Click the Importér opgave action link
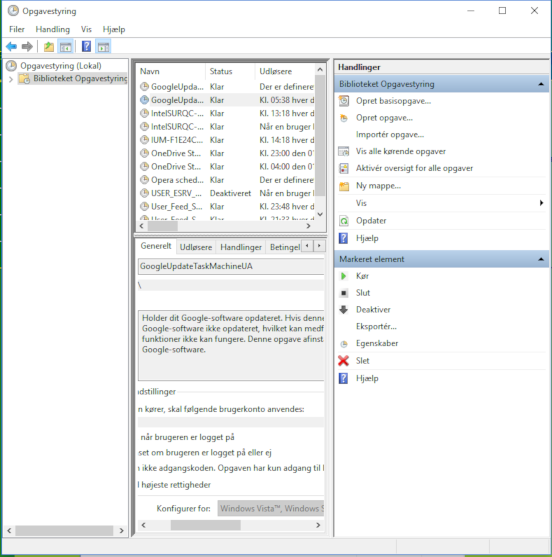552x557 pixels. point(390,135)
